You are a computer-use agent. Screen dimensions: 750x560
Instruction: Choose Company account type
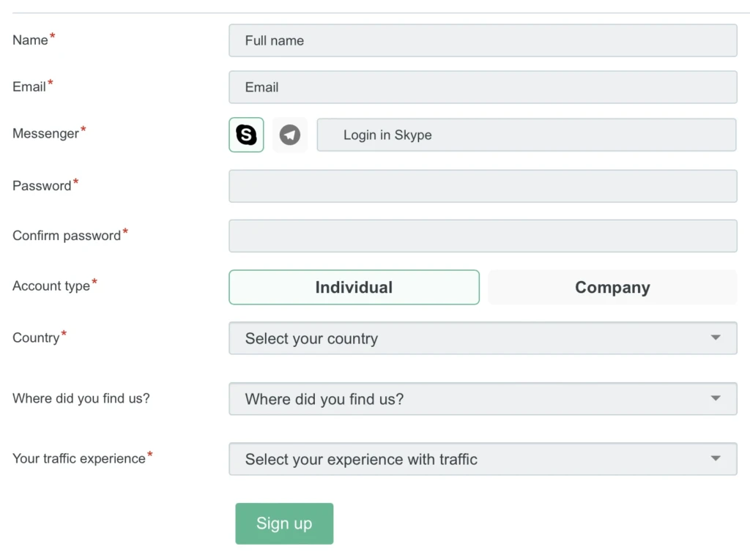(x=612, y=288)
